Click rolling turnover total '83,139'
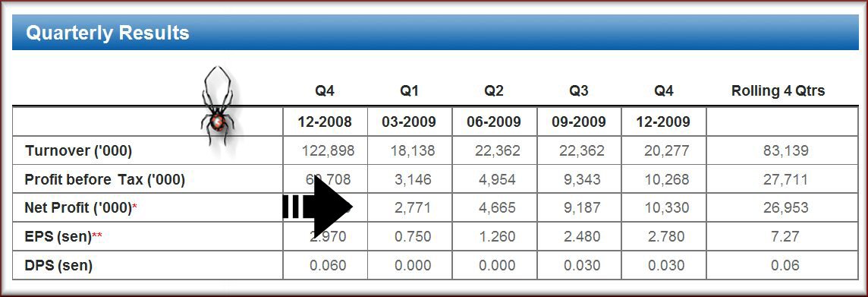This screenshot has height=297, width=868. point(785,150)
